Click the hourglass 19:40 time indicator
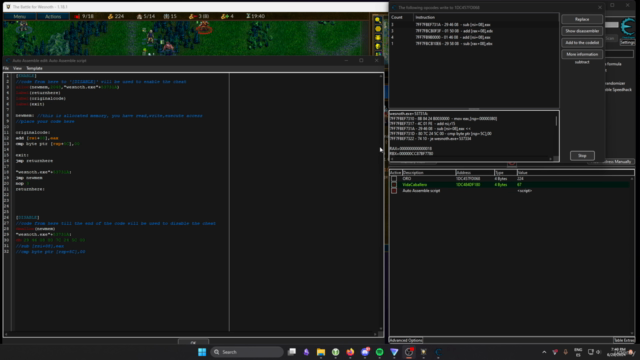Screen dimensions: 640x360 coord(255,16)
